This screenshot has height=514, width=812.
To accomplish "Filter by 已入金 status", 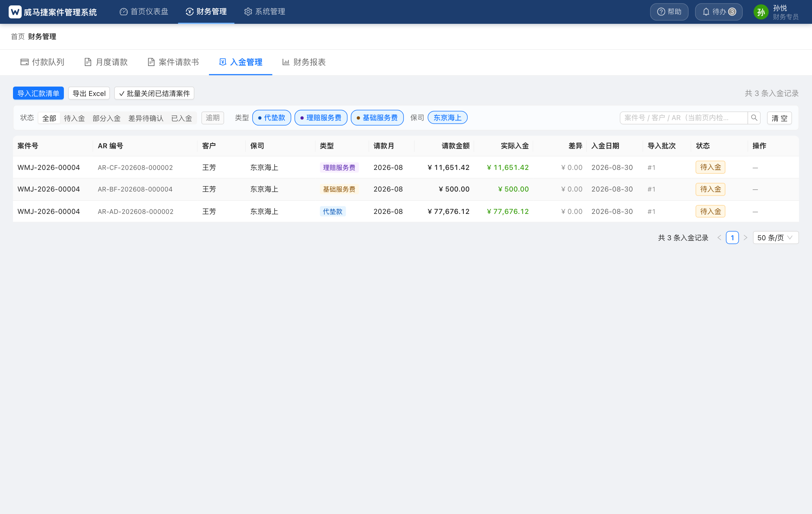I will point(182,118).
